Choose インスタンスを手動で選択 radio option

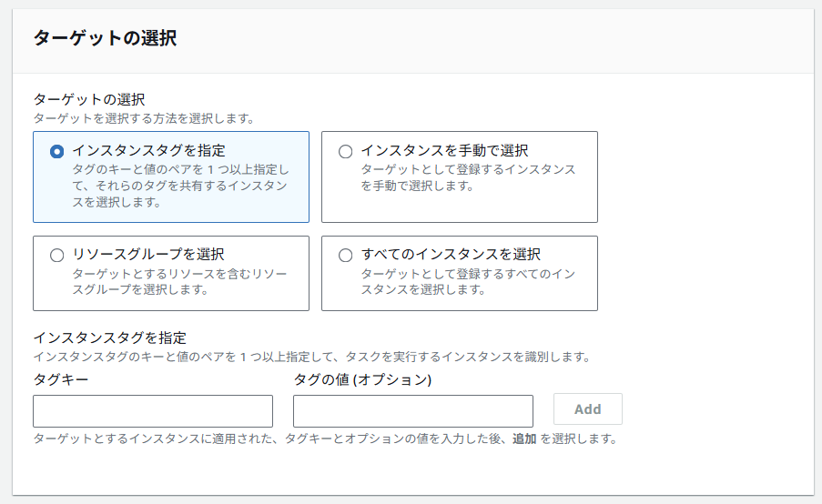point(345,151)
